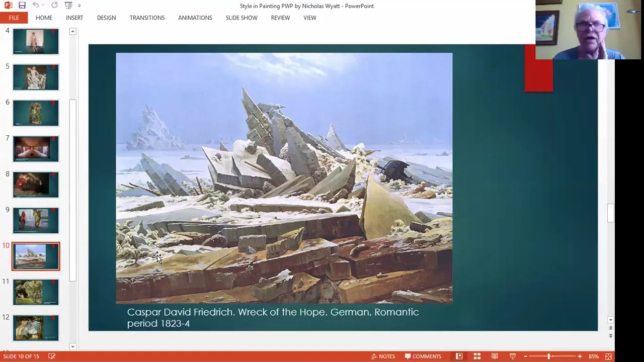Screen dimensions: 644x362
Task: Click the Slide 10 of 15 status text
Action: (x=21, y=356)
